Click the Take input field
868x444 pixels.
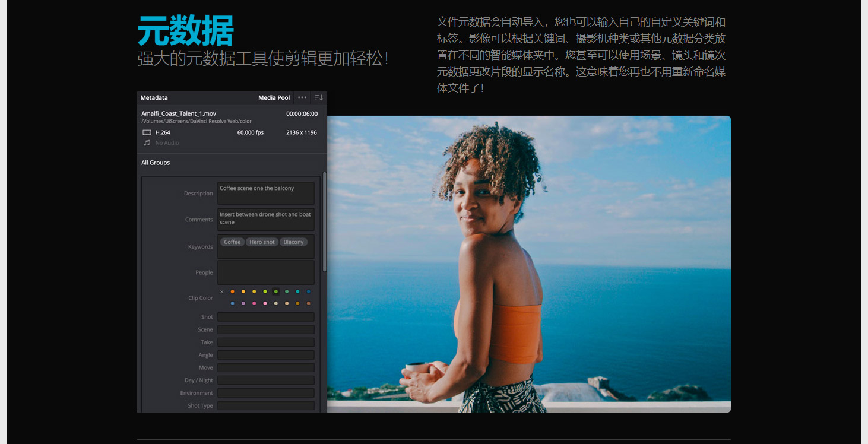[x=266, y=342]
